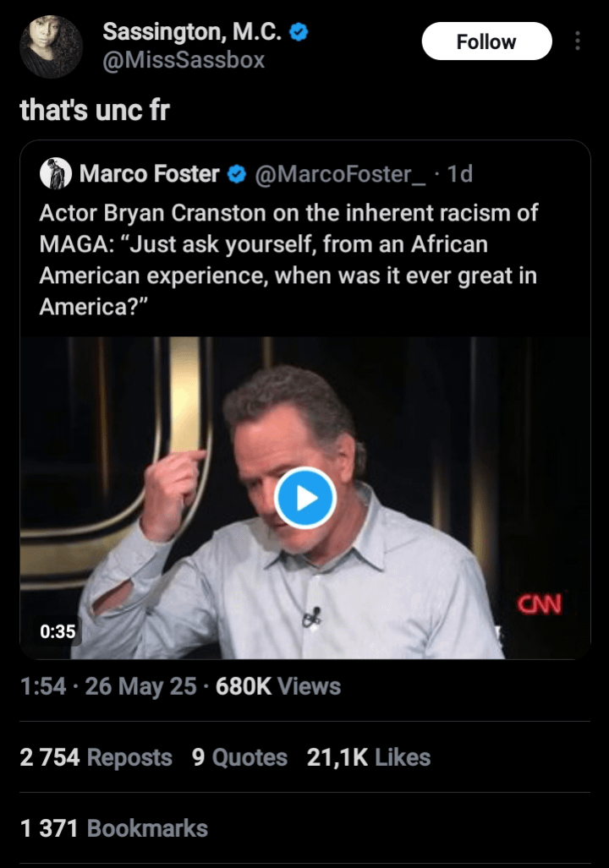Image resolution: width=609 pixels, height=868 pixels.
Task: Open the Marco Foster display name
Action: (149, 174)
